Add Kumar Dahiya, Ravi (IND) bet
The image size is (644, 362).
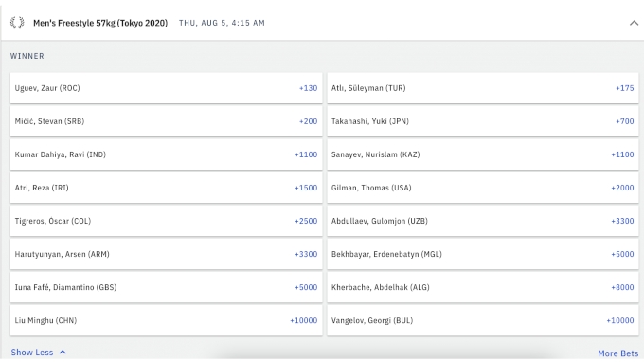167,154
